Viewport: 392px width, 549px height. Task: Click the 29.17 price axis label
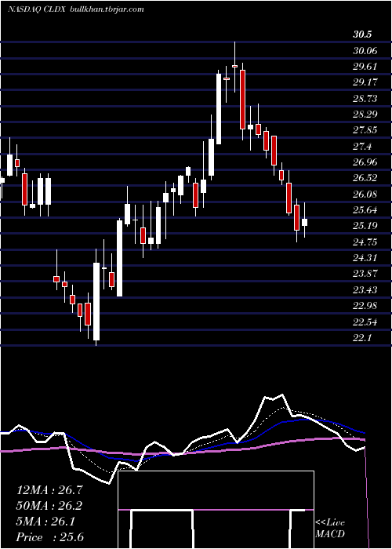click(x=365, y=82)
